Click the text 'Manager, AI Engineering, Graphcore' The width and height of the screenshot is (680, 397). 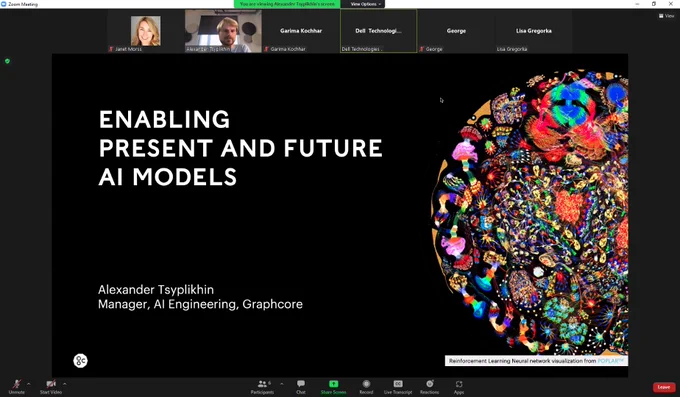point(200,304)
